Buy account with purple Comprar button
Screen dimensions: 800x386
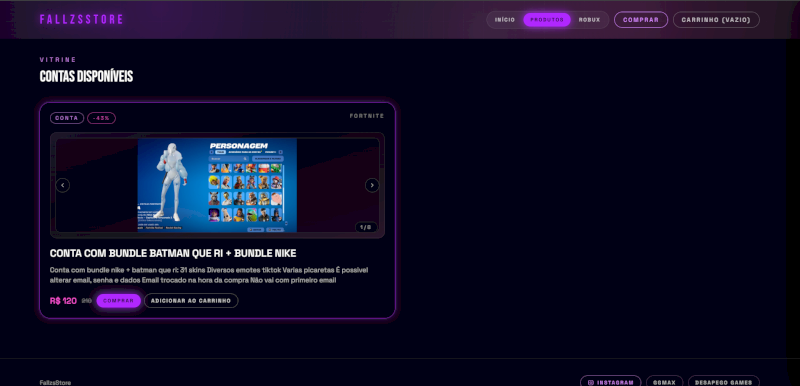118,301
